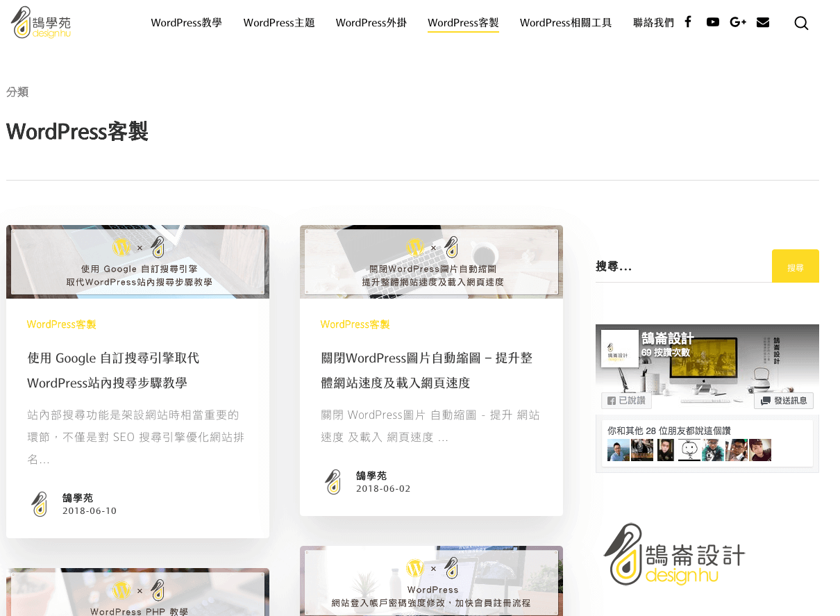Click WordPress客製 category on Google search post
The image size is (840, 616).
pyautogui.click(x=62, y=324)
